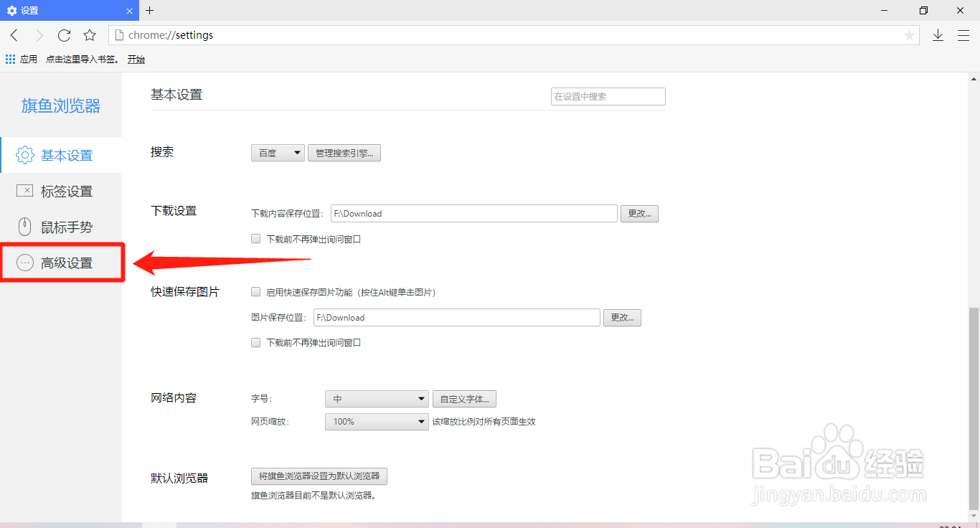980x528 pixels.
Task: Click the 开始 import bookmarks link
Action: coord(136,60)
